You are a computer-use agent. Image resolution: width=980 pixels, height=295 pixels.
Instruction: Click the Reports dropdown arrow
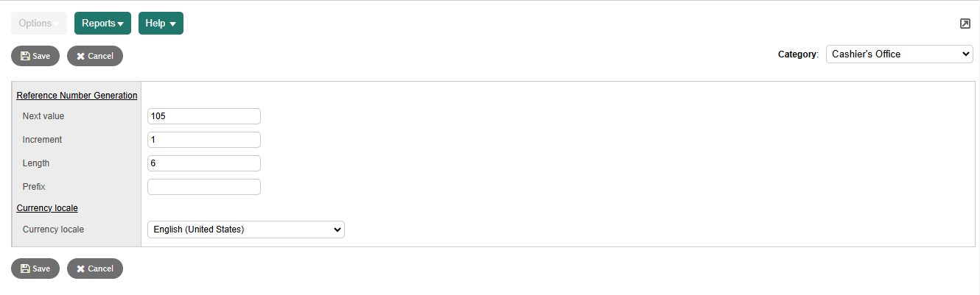(121, 24)
